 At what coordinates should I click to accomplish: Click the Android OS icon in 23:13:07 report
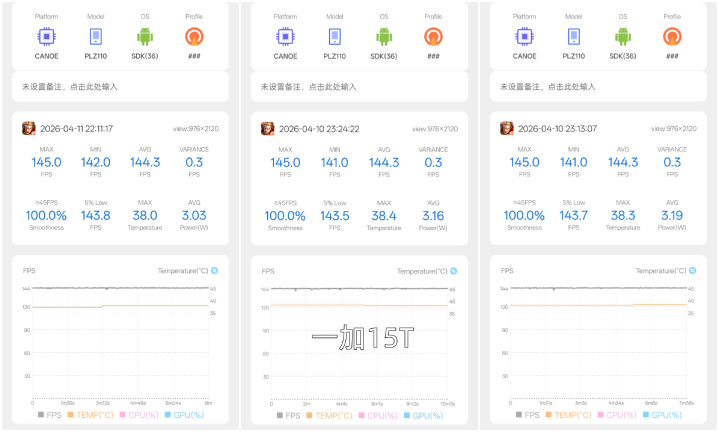tap(623, 37)
